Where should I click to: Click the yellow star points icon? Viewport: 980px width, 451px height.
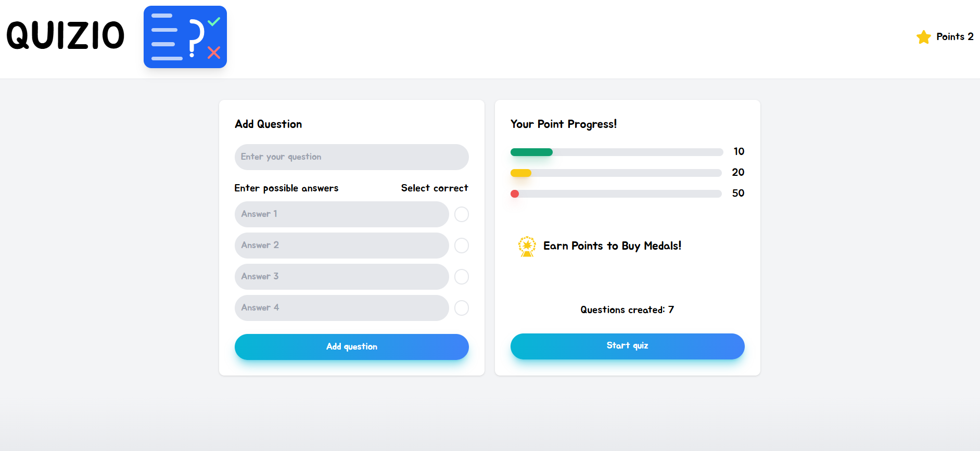[924, 37]
